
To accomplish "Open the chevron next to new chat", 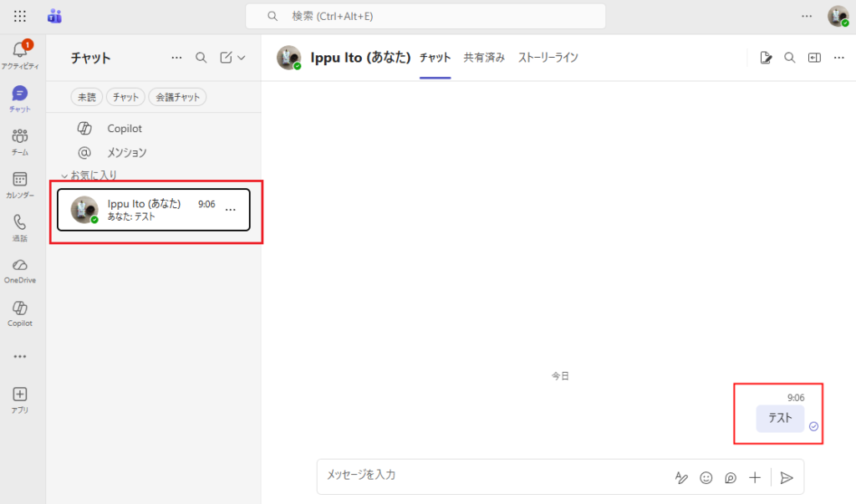I will [x=241, y=58].
